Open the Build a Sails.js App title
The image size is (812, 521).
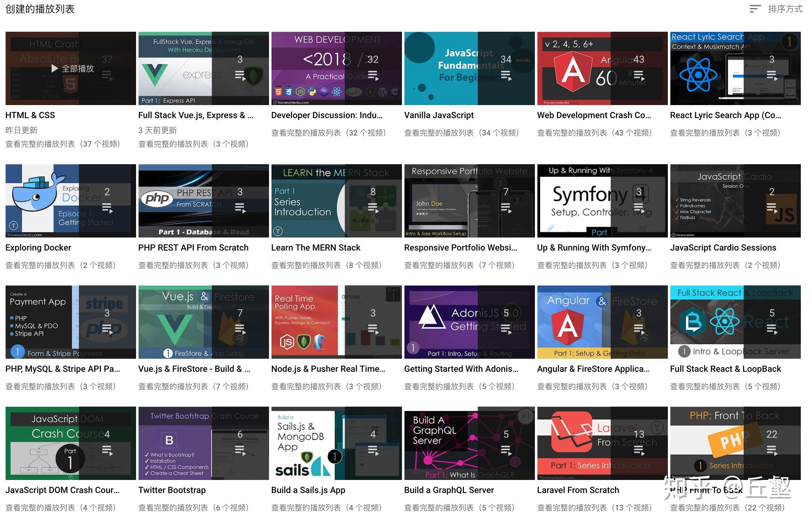tap(308, 490)
